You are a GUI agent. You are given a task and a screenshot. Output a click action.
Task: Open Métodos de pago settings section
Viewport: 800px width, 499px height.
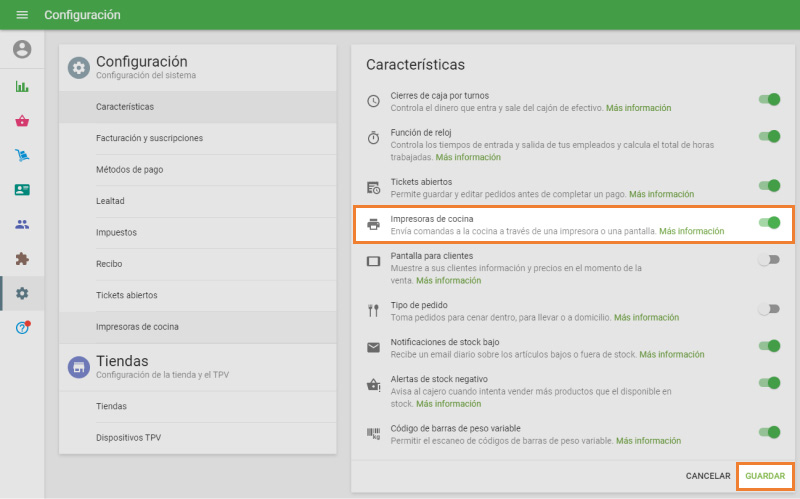tap(129, 170)
